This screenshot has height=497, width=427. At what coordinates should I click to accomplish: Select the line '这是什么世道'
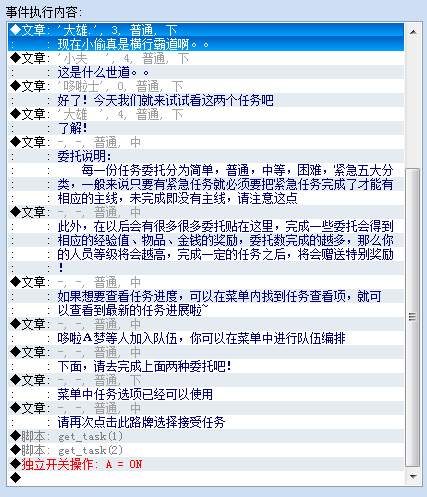pyautogui.click(x=206, y=72)
